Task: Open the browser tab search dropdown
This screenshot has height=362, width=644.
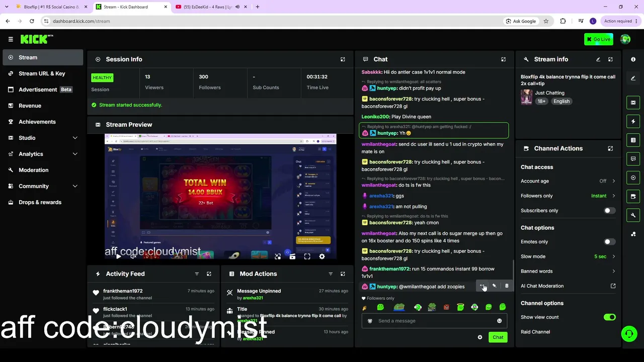Action: (x=7, y=7)
